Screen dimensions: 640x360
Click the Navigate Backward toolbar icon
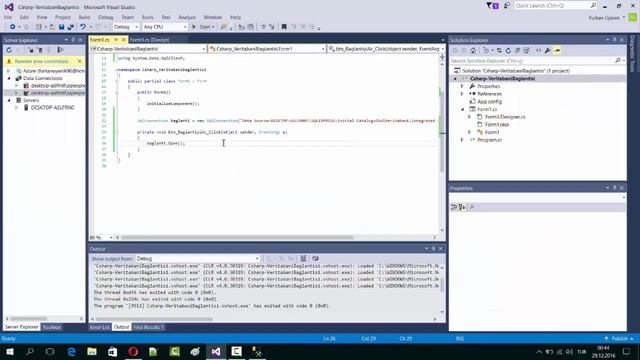13,27
